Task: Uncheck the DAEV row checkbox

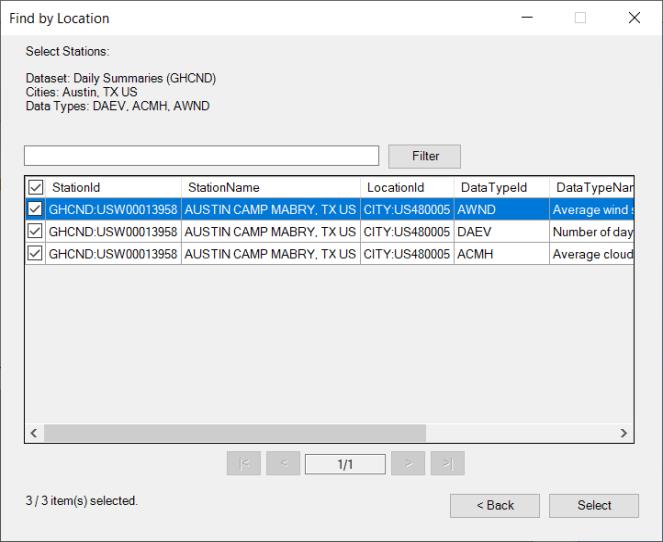Action: pyautogui.click(x=36, y=232)
